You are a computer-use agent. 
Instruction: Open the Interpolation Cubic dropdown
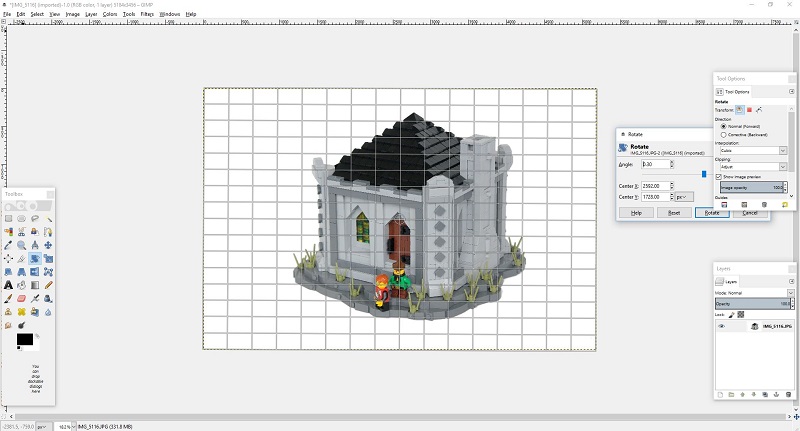click(x=753, y=151)
